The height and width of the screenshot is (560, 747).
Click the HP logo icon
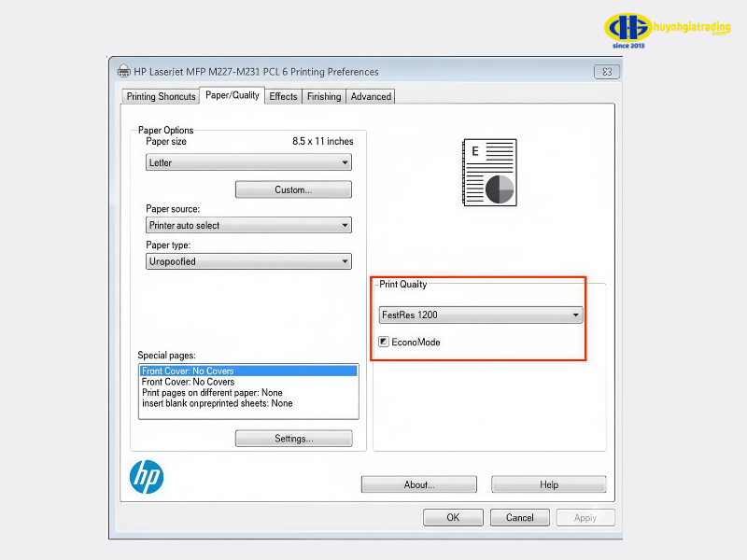point(146,477)
